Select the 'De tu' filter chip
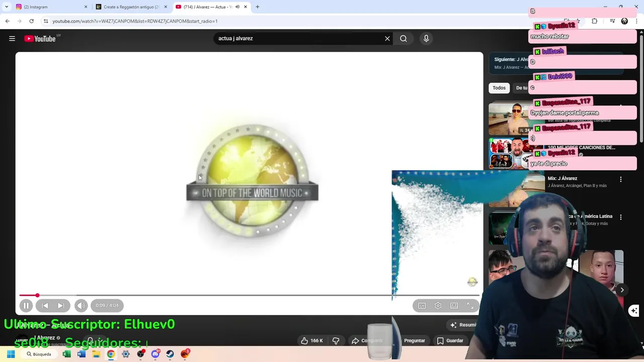Screen dimensions: 644x362 521,88
